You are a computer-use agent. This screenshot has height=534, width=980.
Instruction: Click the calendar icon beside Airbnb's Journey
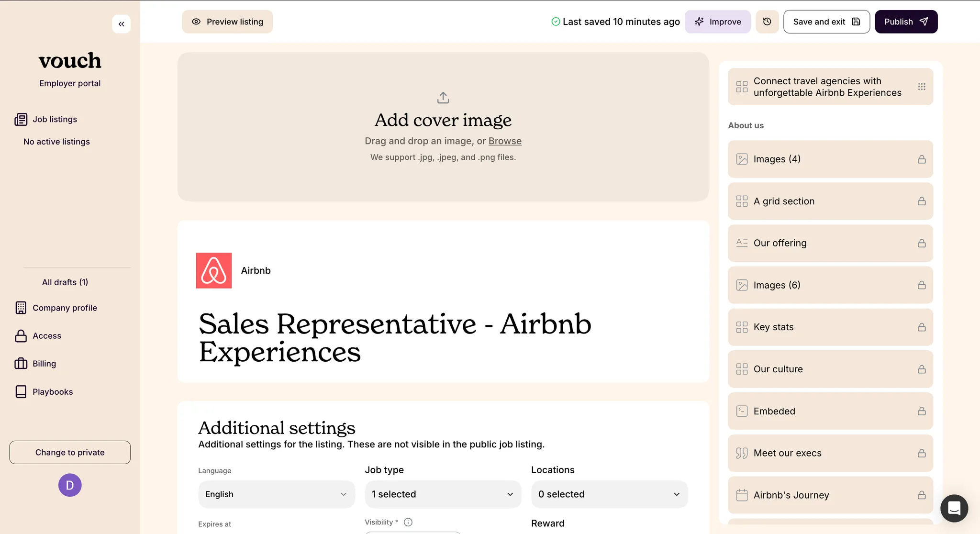tap(742, 495)
